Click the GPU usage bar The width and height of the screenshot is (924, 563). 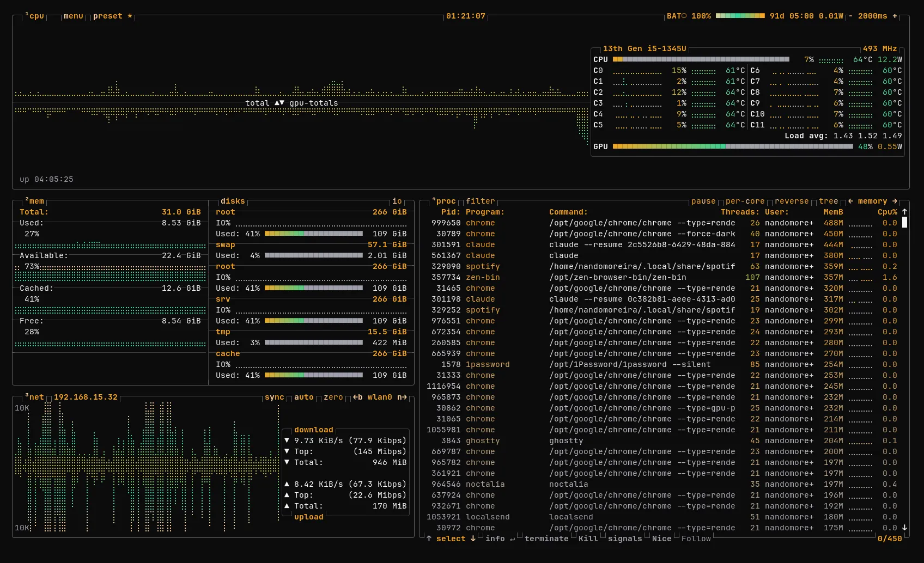733,146
